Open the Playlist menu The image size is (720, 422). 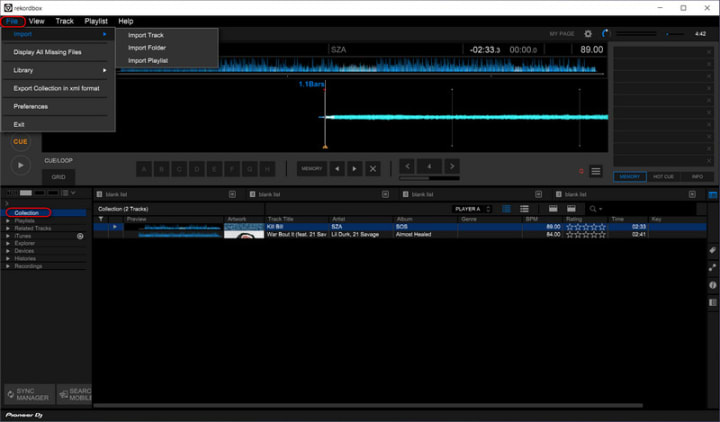click(x=96, y=21)
